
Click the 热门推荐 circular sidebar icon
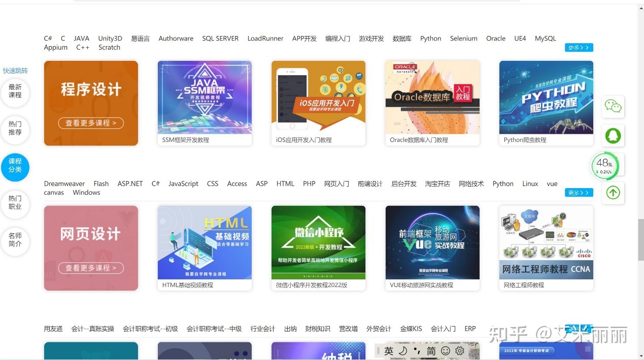(x=15, y=130)
